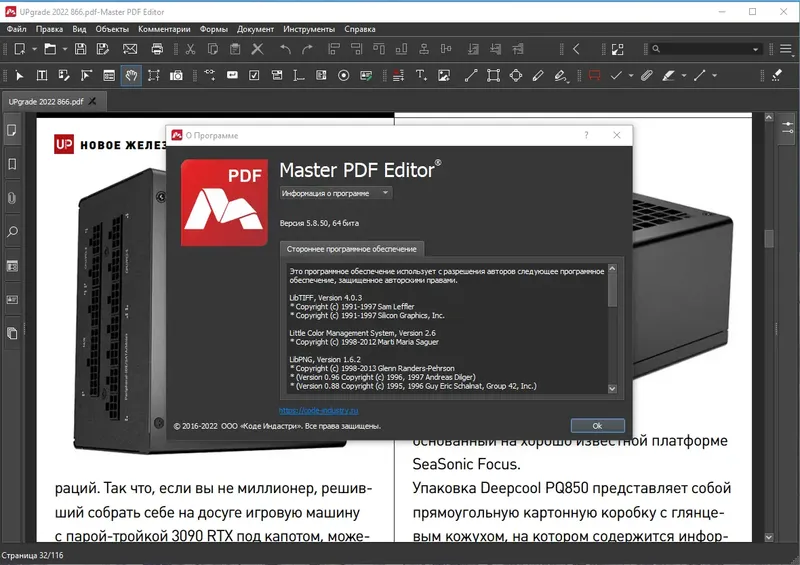
Task: Open the hamburger menu icon
Action: [786, 49]
